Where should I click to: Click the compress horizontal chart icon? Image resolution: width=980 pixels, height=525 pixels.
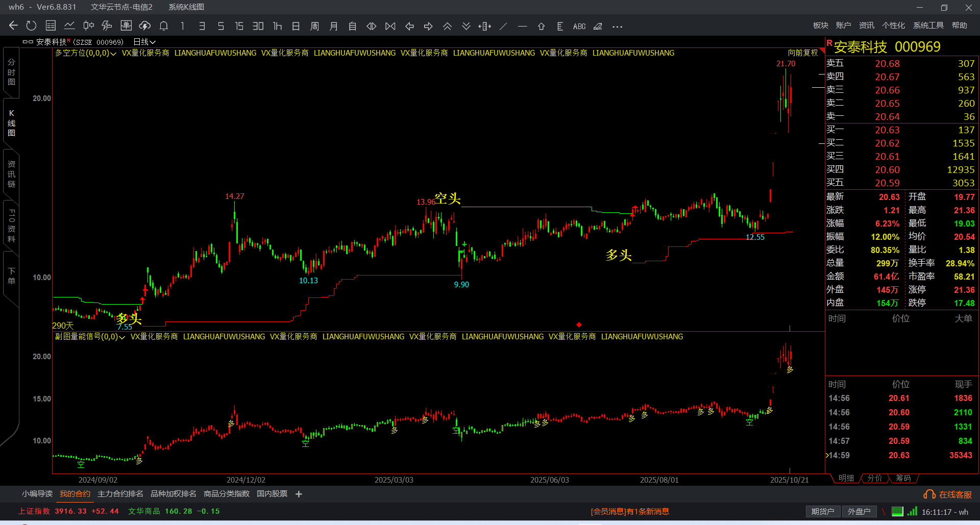point(390,26)
